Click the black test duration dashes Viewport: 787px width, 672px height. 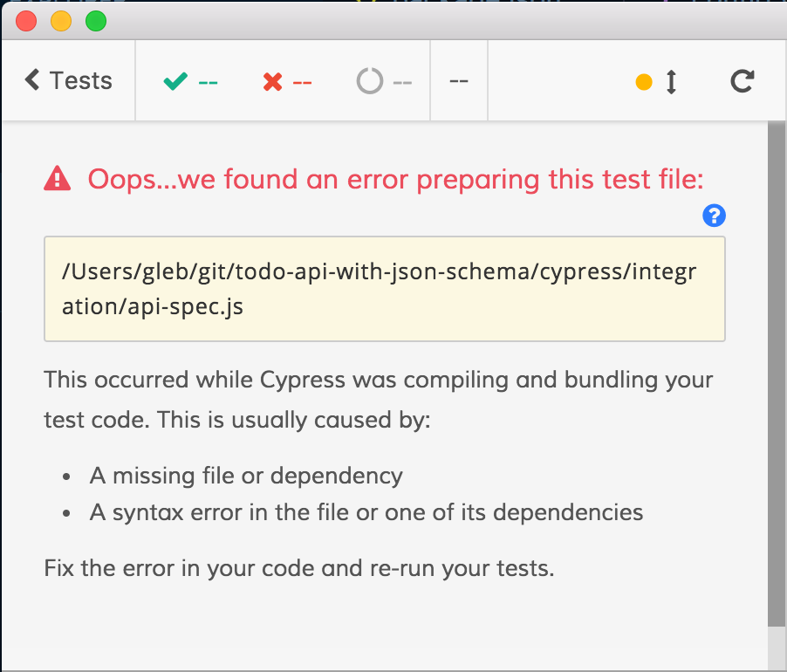[x=459, y=81]
